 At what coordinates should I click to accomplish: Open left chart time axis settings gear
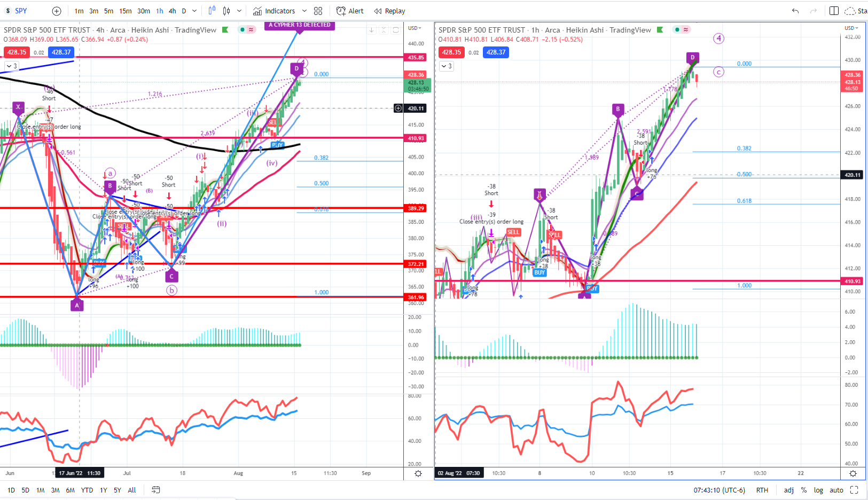coord(418,473)
